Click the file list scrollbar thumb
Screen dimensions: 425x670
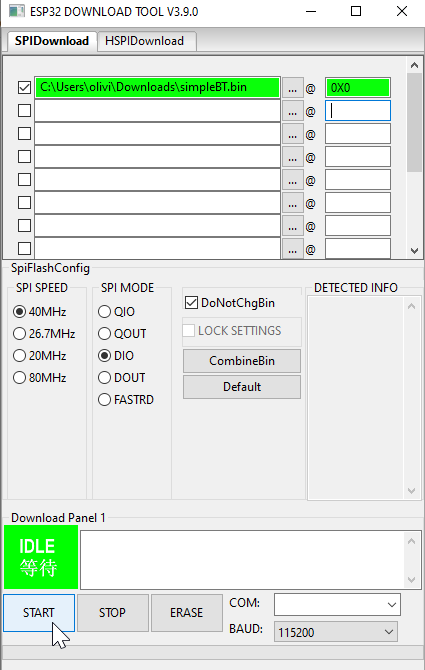coord(414,122)
